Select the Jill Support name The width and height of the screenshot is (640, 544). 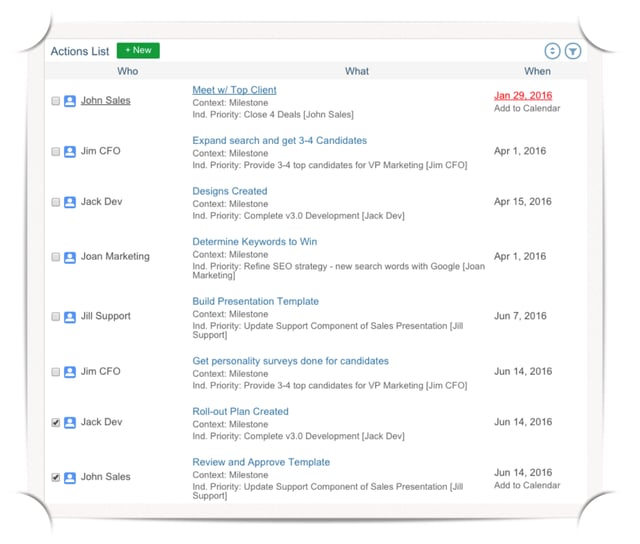[x=106, y=316]
